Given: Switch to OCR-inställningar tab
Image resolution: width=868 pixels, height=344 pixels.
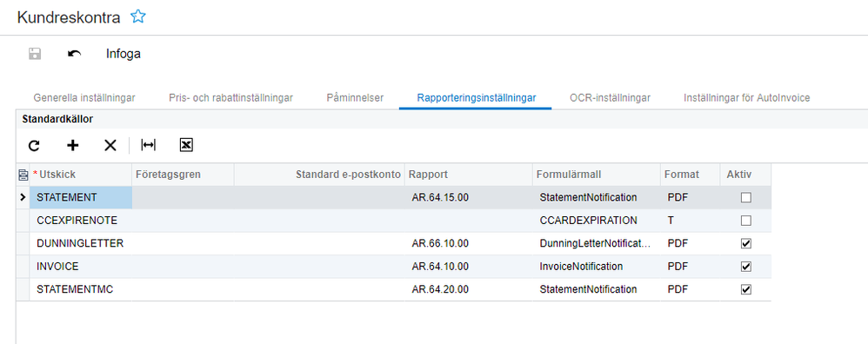Looking at the screenshot, I should click(x=610, y=98).
